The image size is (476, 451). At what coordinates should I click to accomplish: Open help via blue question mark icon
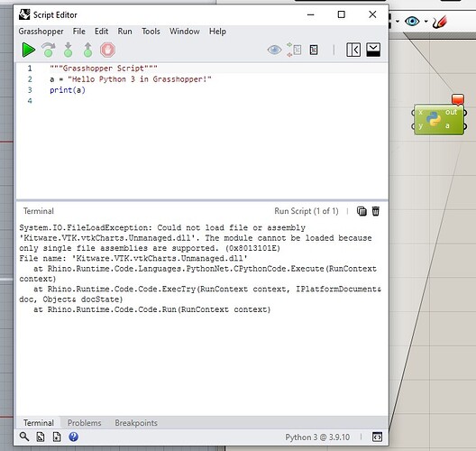pyautogui.click(x=73, y=437)
